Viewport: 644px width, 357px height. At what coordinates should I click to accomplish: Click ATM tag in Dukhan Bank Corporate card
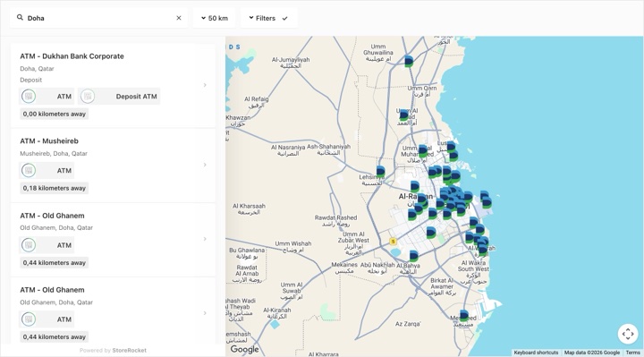(x=47, y=97)
